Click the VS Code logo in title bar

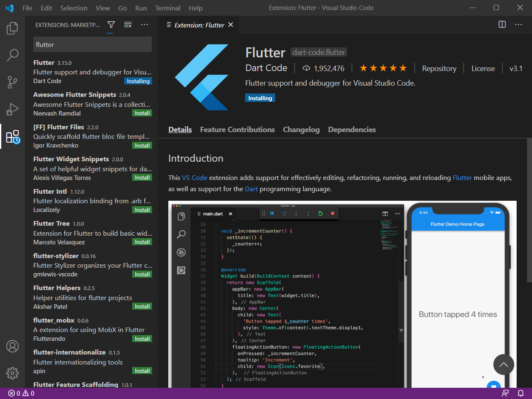click(9, 8)
